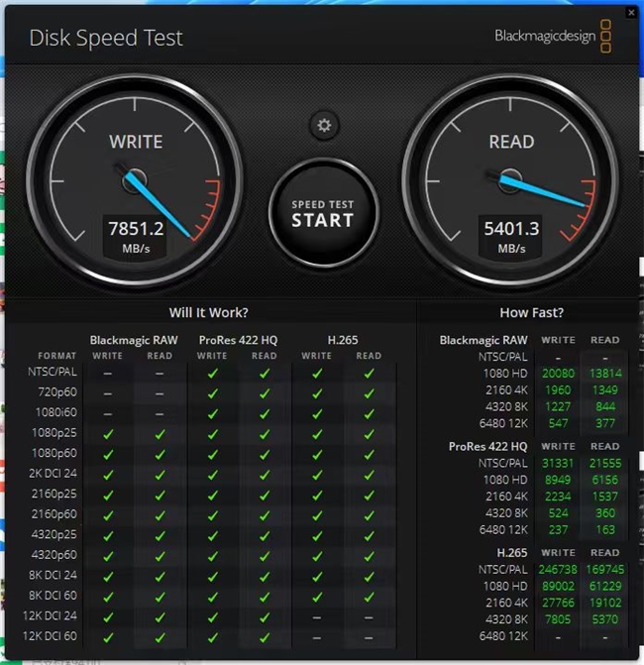Click the READ gauge label
The width and height of the screenshot is (644, 665).
pyautogui.click(x=511, y=142)
